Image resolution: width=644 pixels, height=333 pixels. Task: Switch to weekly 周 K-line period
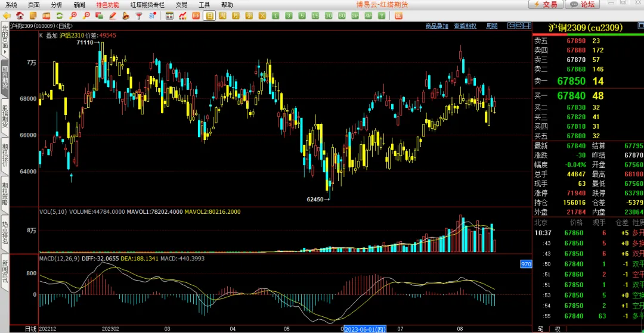[x=222, y=16]
